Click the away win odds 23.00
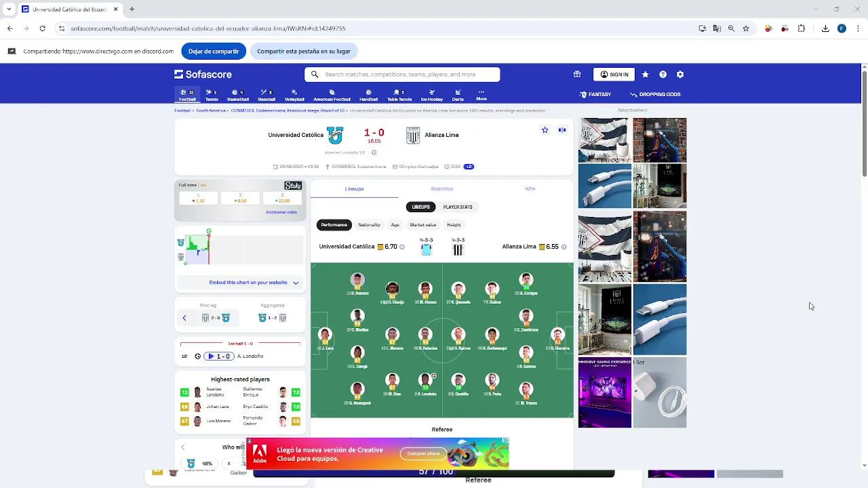The image size is (868, 488). pos(282,198)
